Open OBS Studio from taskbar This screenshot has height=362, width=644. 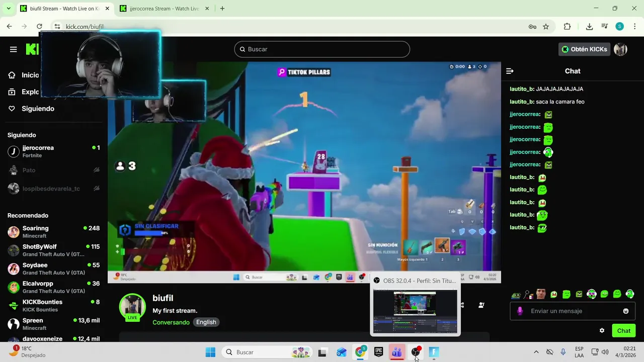click(416, 352)
